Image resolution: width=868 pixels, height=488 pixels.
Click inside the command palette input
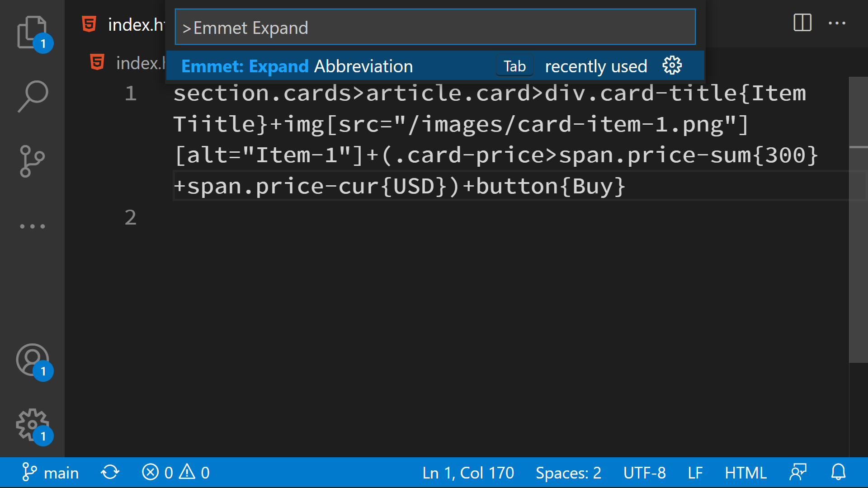434,27
